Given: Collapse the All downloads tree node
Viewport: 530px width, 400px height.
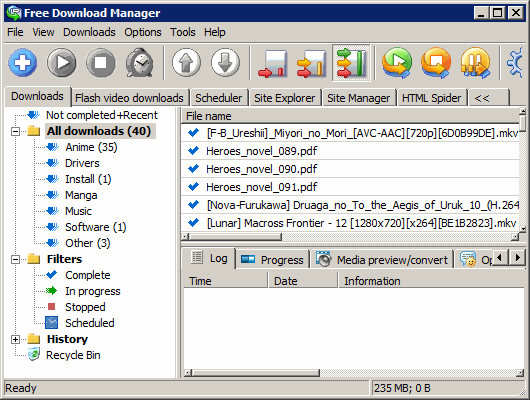Looking at the screenshot, I should [x=15, y=131].
